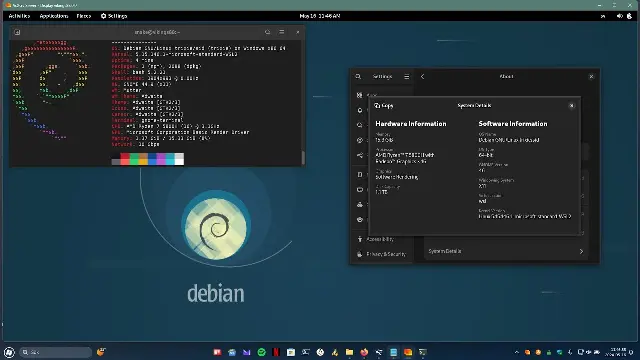The image size is (640, 360).
Task: Click the power icon in GNOME top bar
Action: pyautogui.click(x=629, y=16)
